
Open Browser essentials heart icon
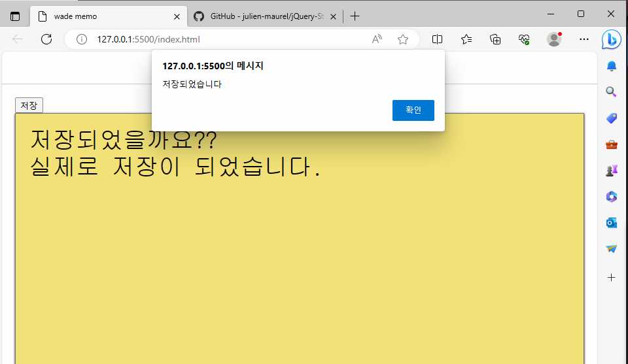(524, 39)
